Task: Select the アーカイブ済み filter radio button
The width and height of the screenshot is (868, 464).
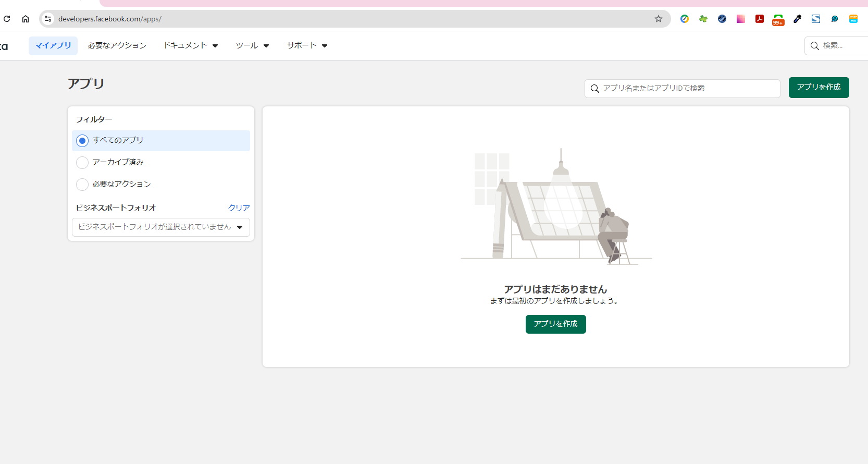Action: (82, 163)
